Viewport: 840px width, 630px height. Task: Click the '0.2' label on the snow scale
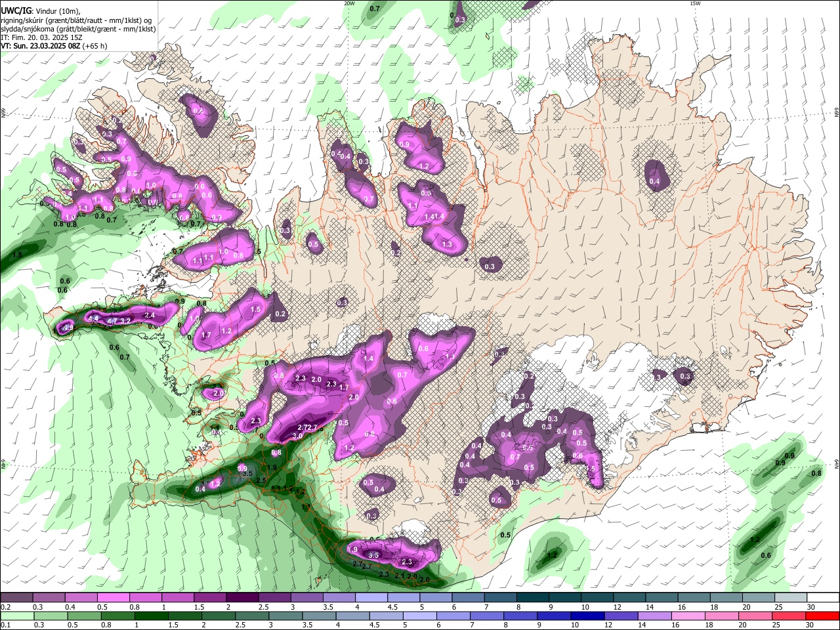(5, 607)
